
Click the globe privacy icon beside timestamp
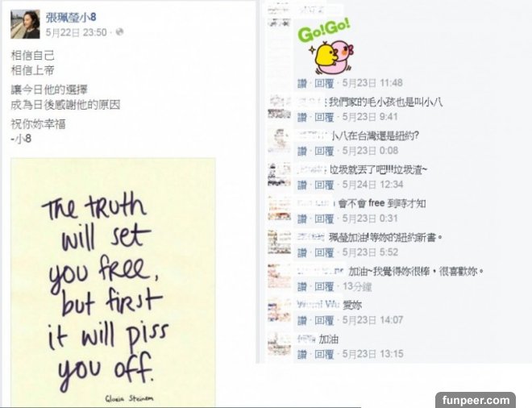(119, 32)
